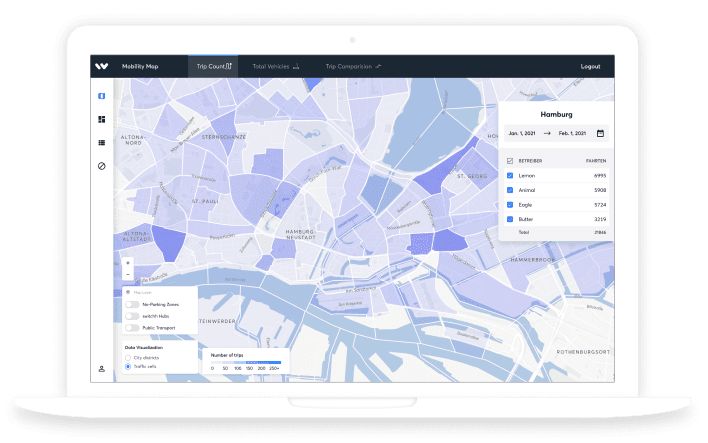
Task: Click the Eagle trip count 5724
Action: [x=600, y=205]
